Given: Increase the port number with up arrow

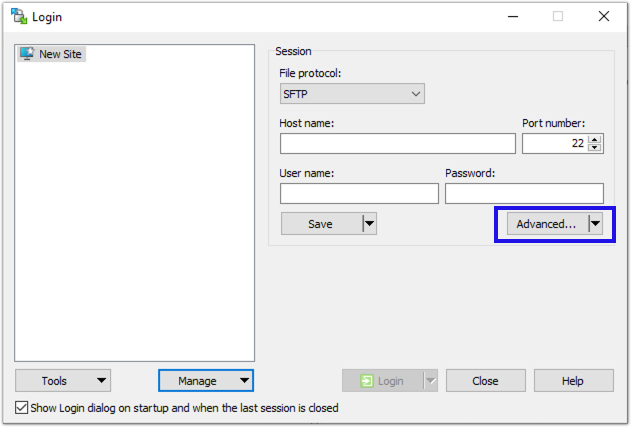Looking at the screenshot, I should pos(595,139).
